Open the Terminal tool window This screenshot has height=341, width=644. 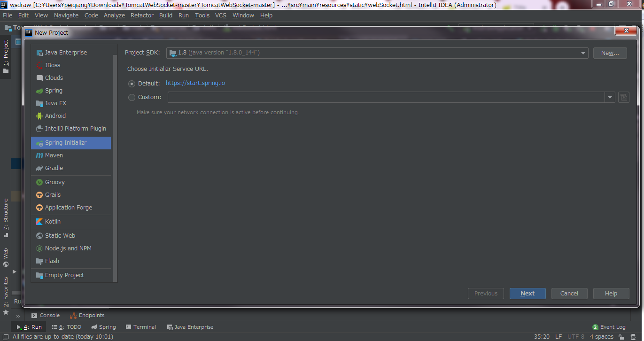tap(140, 327)
